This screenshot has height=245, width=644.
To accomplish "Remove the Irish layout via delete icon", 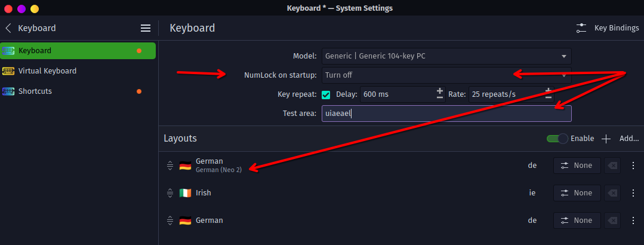I will point(612,193).
